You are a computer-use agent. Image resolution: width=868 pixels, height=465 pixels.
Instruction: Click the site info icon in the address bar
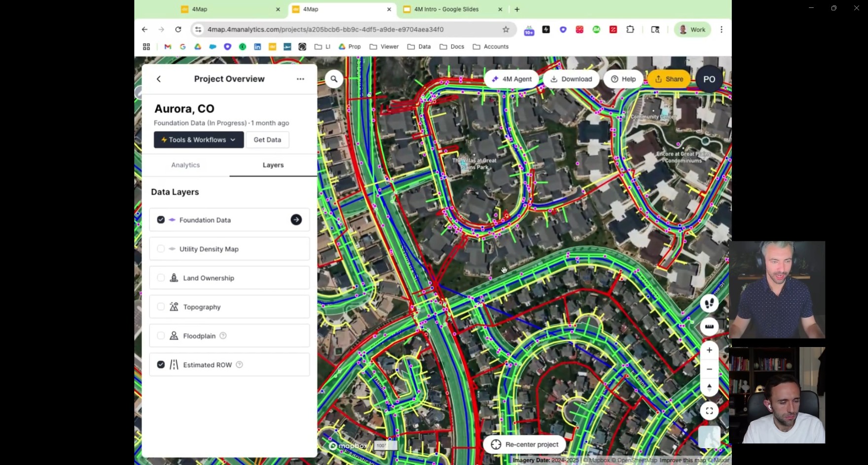[x=198, y=30]
